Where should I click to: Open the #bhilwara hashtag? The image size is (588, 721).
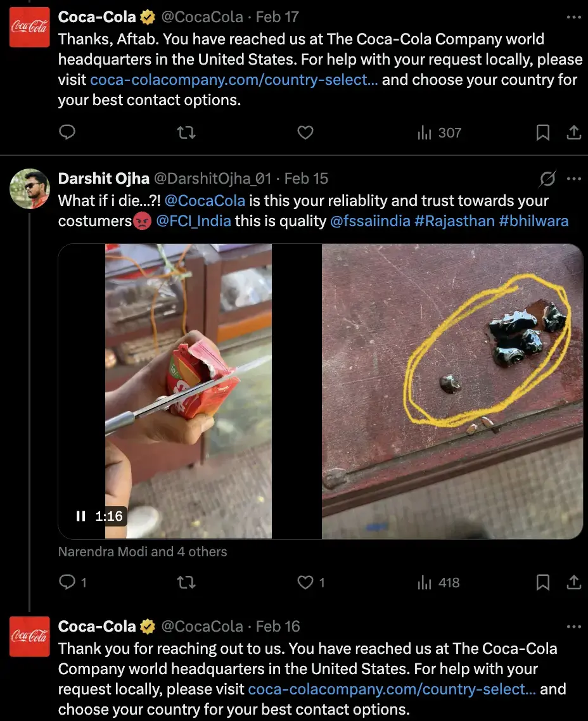click(534, 221)
